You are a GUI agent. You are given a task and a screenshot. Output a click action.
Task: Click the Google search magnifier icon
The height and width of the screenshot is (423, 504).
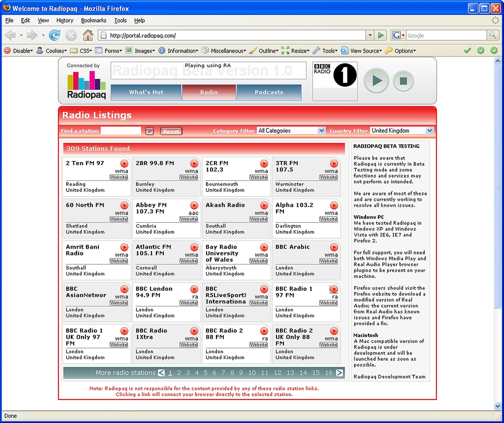[493, 35]
